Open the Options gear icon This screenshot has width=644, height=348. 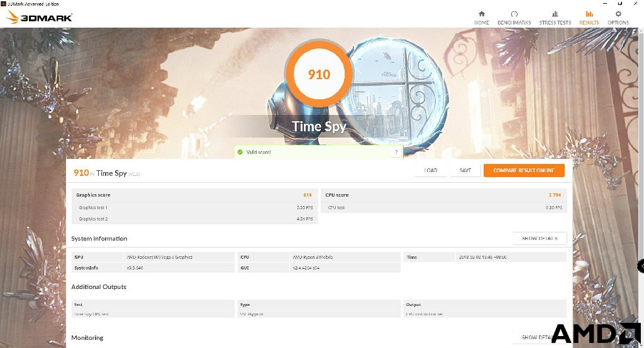coord(618,14)
